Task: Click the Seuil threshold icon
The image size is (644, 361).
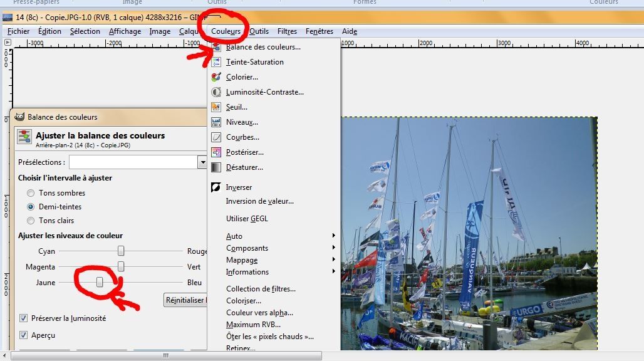Action: coord(216,107)
